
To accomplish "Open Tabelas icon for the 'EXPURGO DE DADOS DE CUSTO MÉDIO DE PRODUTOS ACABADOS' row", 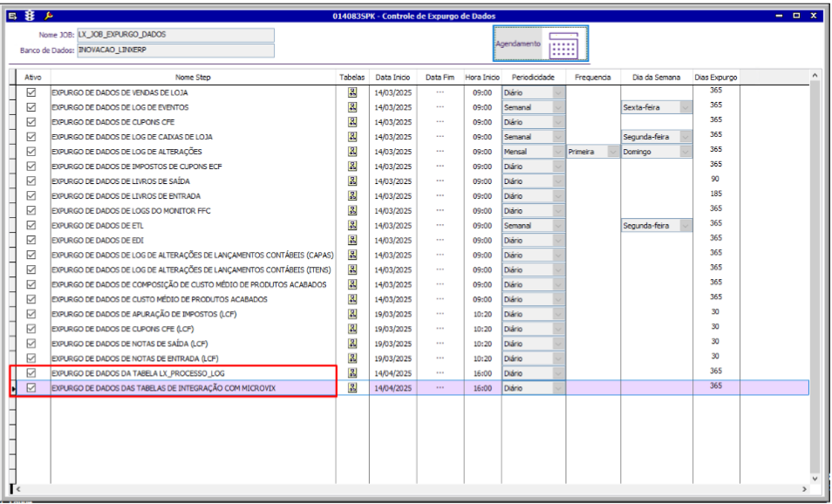I will [352, 299].
